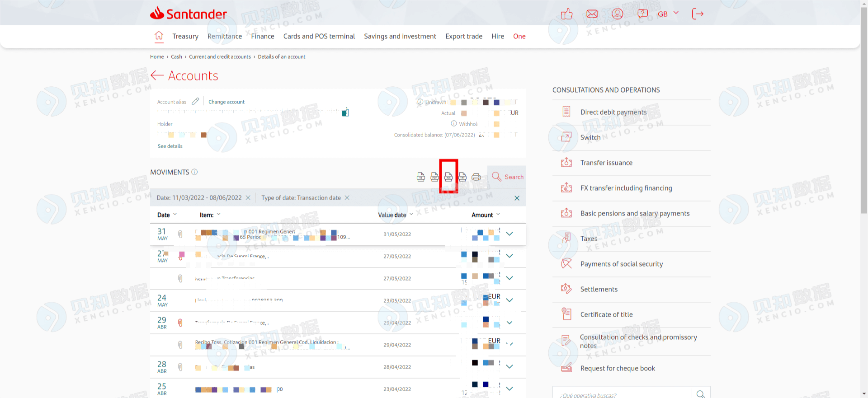Download movements as XLS file

(x=448, y=177)
